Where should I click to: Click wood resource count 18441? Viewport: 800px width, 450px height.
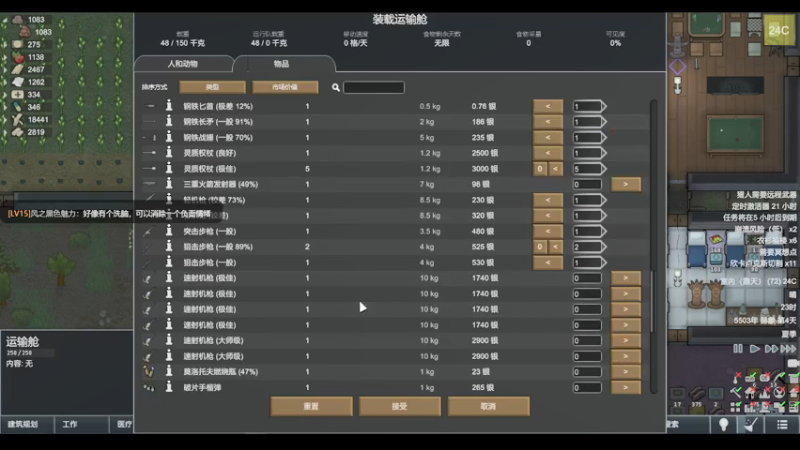[38, 119]
